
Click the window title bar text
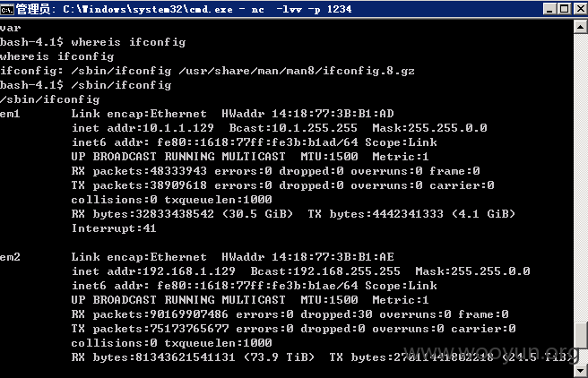click(184, 9)
